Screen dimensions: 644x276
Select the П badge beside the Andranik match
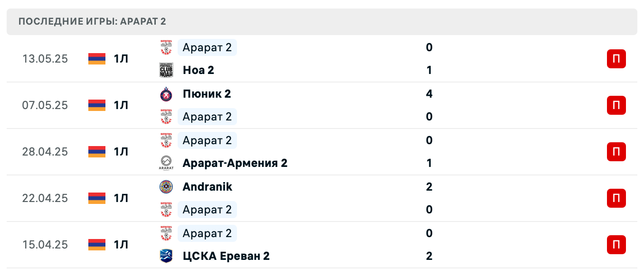click(616, 198)
